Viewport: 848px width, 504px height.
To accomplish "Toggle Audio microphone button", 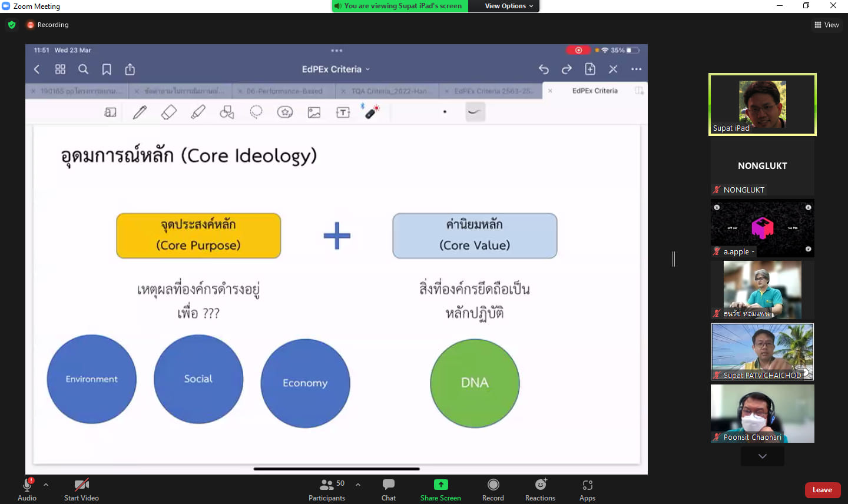I will pos(27,490).
